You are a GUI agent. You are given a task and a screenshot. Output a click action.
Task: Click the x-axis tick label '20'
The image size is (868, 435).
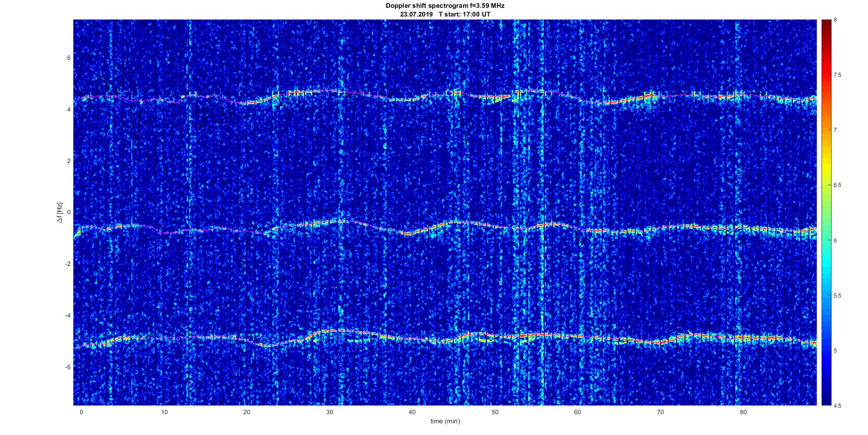pos(247,412)
